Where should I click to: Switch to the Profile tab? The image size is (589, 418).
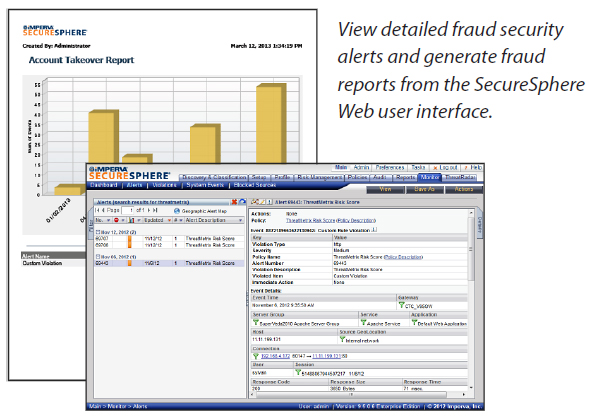pos(282,177)
